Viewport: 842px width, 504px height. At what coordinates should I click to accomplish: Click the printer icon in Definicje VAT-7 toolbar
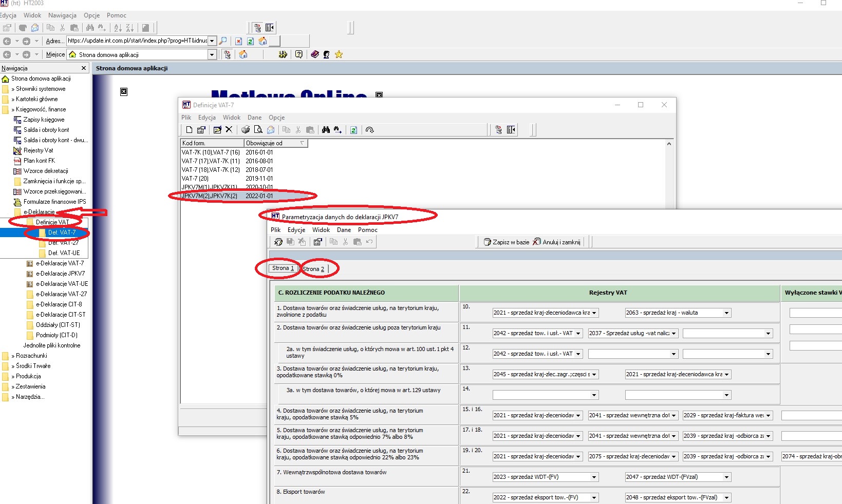click(246, 130)
